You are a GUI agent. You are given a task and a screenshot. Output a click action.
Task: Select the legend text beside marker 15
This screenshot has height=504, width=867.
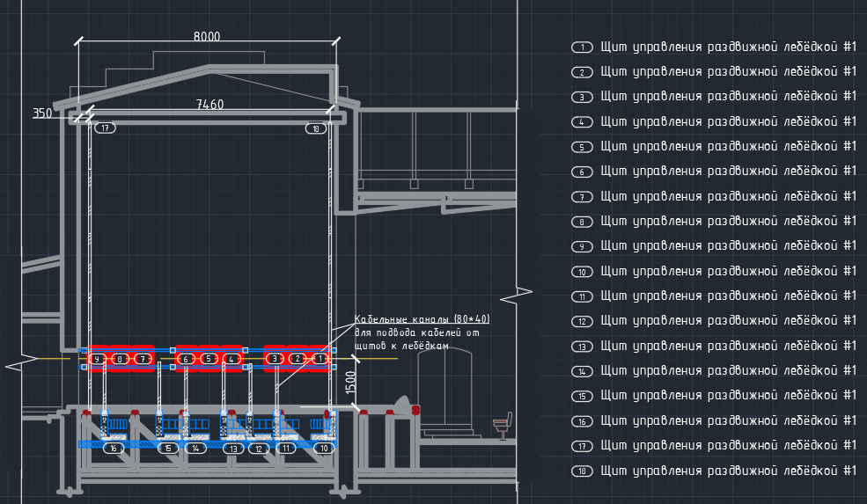(x=728, y=396)
